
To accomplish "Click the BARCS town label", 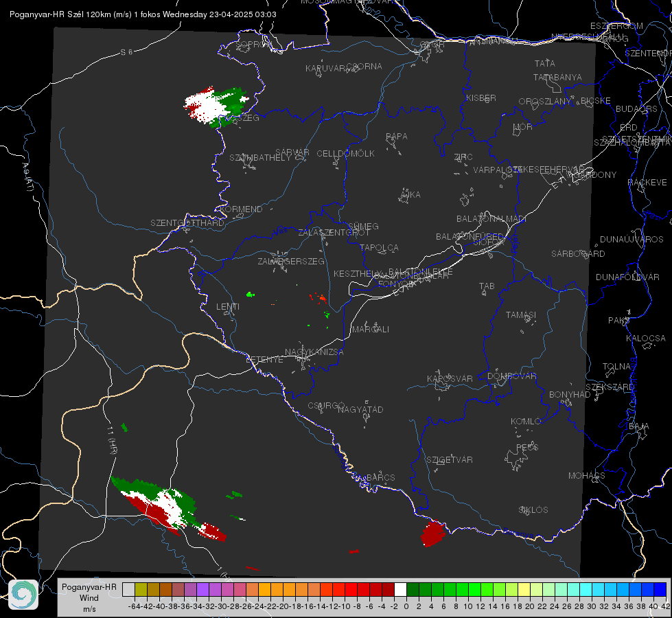I will tap(381, 477).
